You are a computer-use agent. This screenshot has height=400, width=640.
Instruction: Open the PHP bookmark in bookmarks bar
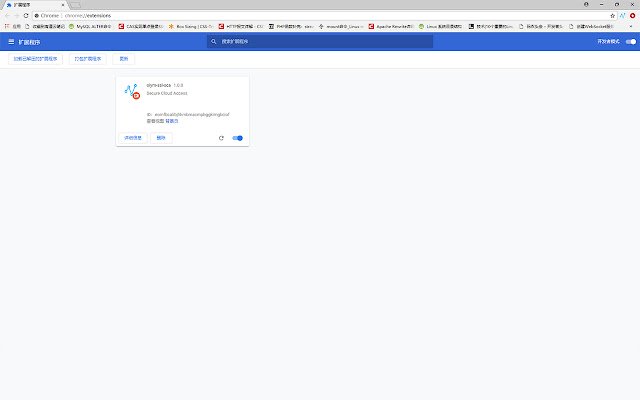[x=291, y=26]
